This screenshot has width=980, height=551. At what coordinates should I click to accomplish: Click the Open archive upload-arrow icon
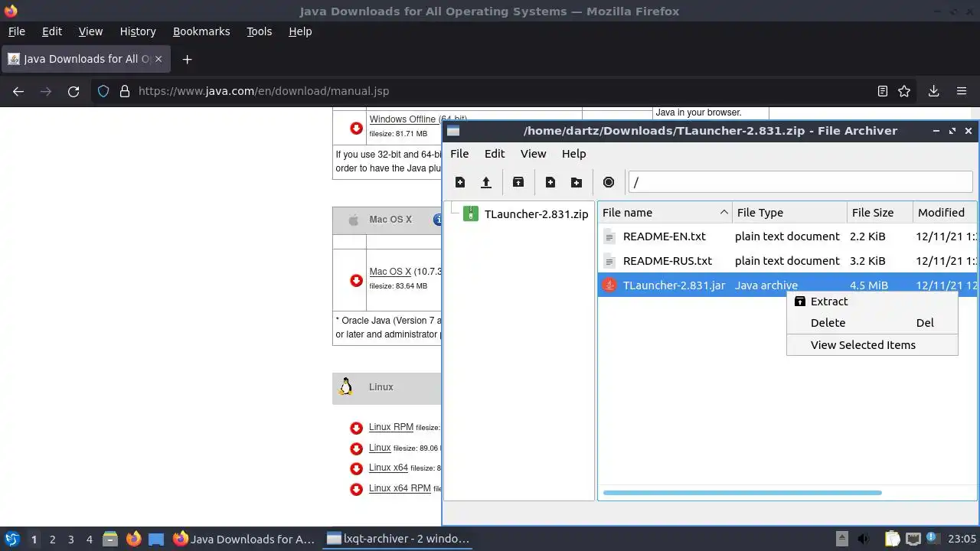click(x=486, y=182)
